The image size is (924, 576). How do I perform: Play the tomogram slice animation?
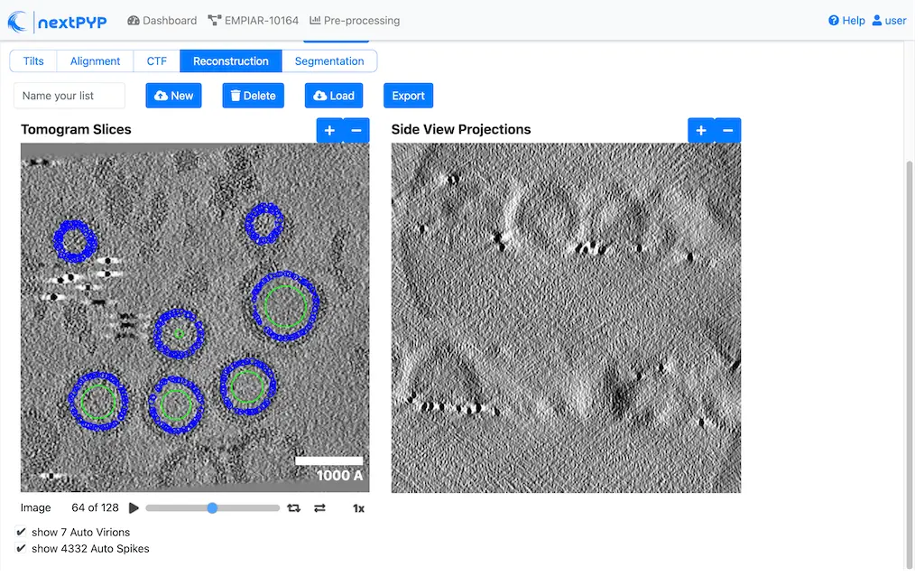tap(134, 508)
